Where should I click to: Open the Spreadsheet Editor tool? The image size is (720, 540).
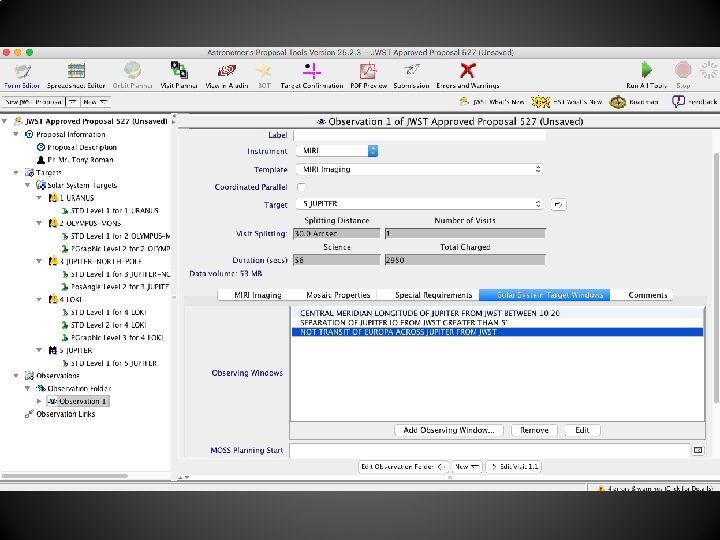coord(76,76)
